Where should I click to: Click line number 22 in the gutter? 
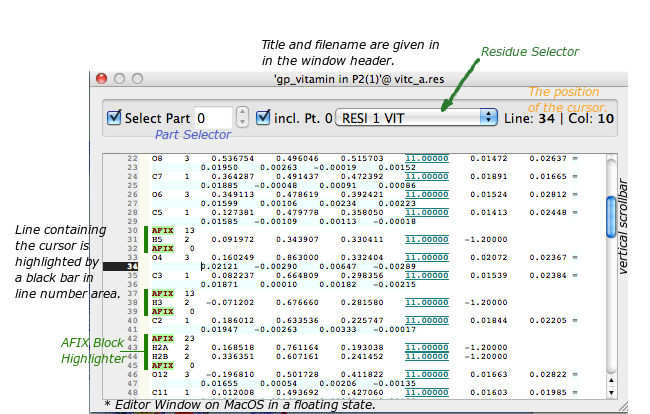click(132, 158)
